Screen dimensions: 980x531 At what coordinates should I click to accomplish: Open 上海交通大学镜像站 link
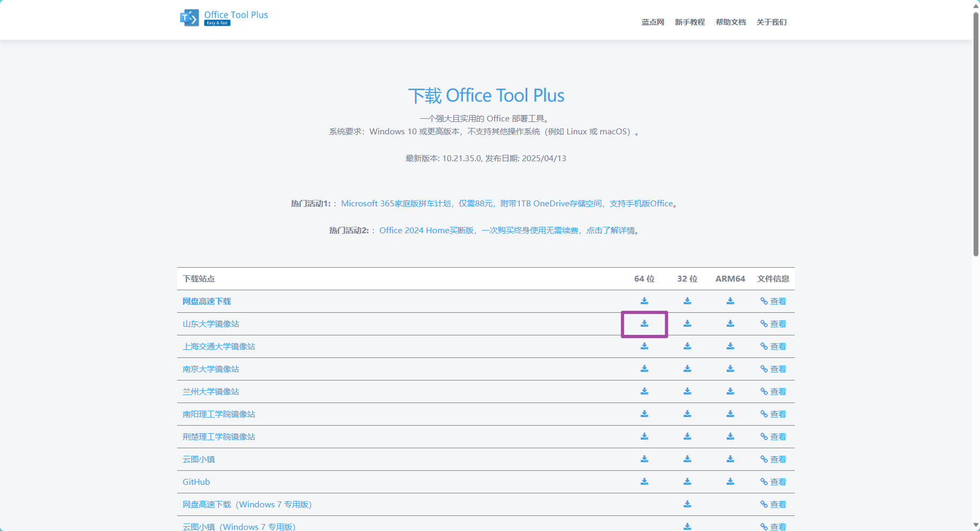pyautogui.click(x=219, y=347)
